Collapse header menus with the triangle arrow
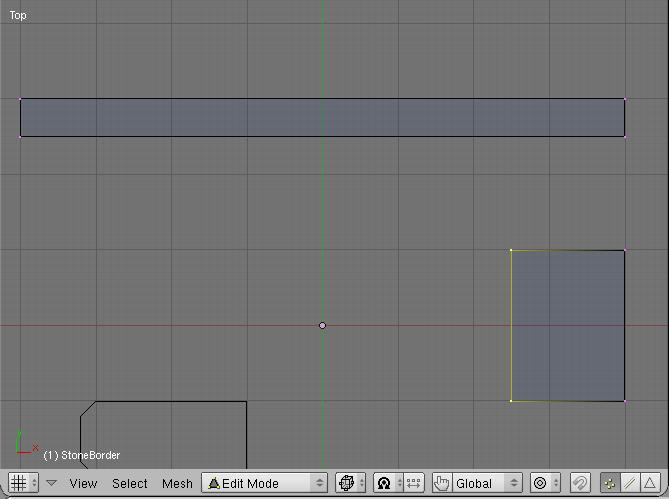Viewport: 669px width, 499px height. coord(52,483)
